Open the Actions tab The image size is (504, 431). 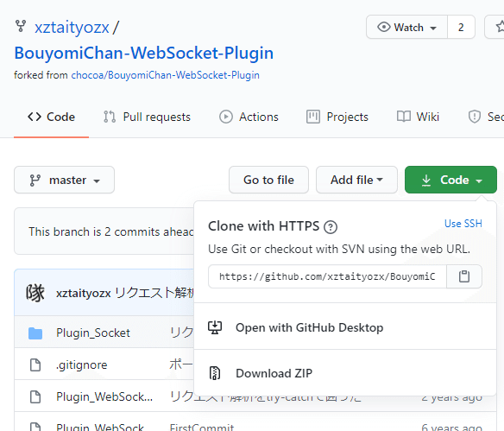click(249, 117)
